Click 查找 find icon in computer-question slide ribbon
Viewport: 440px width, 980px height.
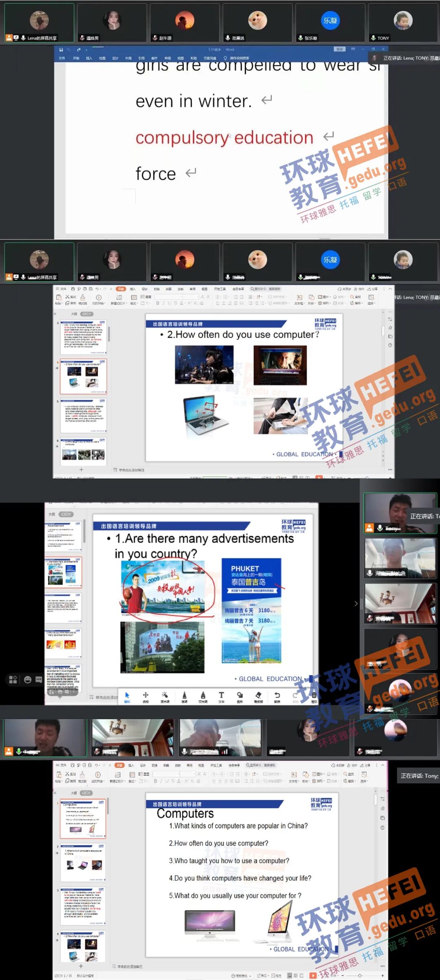click(x=355, y=297)
